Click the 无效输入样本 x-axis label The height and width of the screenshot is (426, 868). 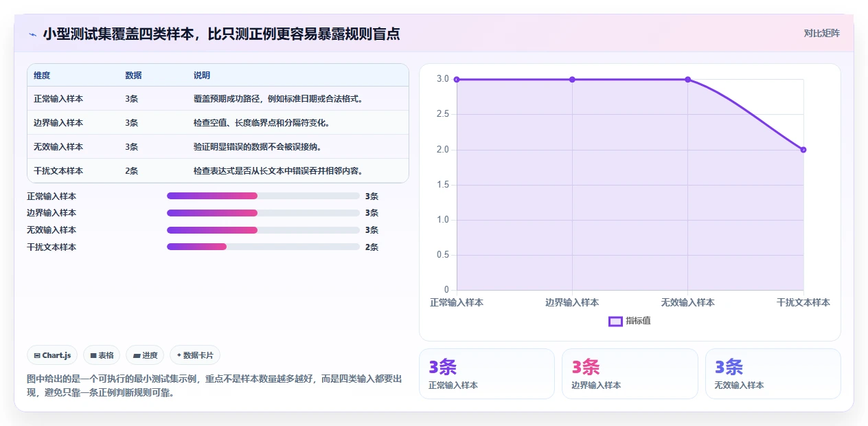(688, 302)
